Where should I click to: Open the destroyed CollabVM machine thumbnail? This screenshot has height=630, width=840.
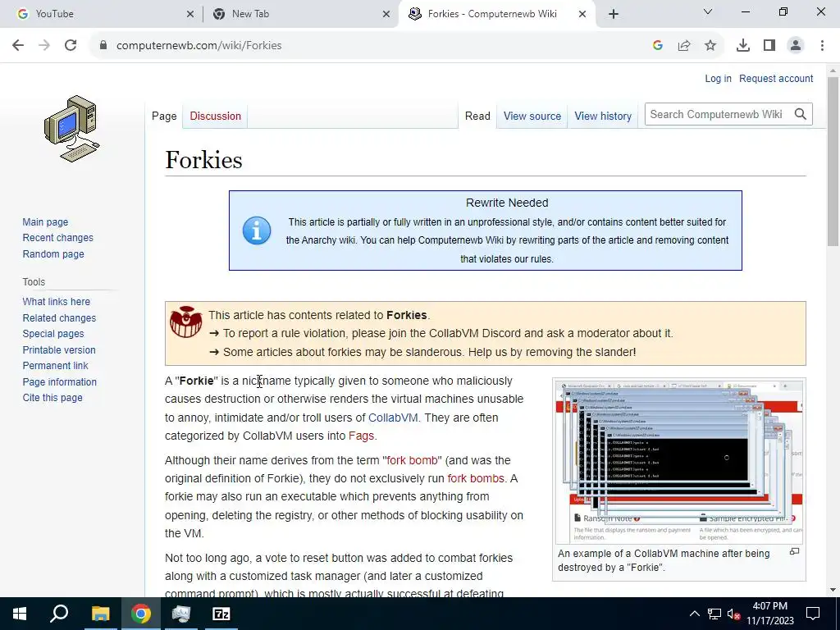(678, 461)
